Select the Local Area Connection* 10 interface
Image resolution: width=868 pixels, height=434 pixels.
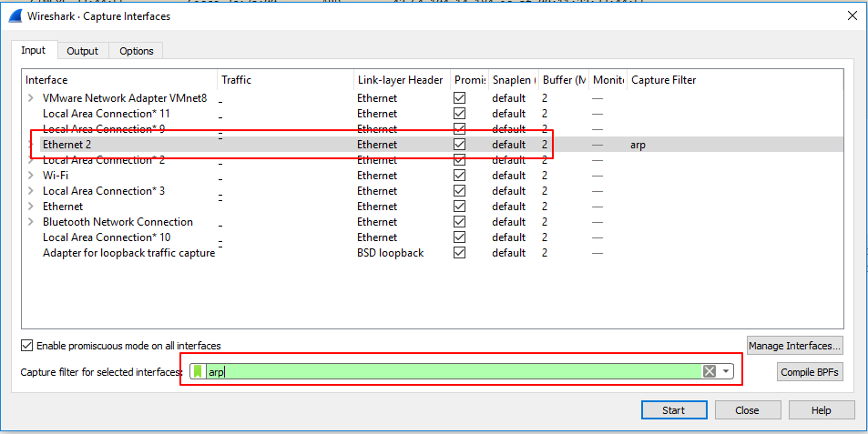tap(106, 237)
